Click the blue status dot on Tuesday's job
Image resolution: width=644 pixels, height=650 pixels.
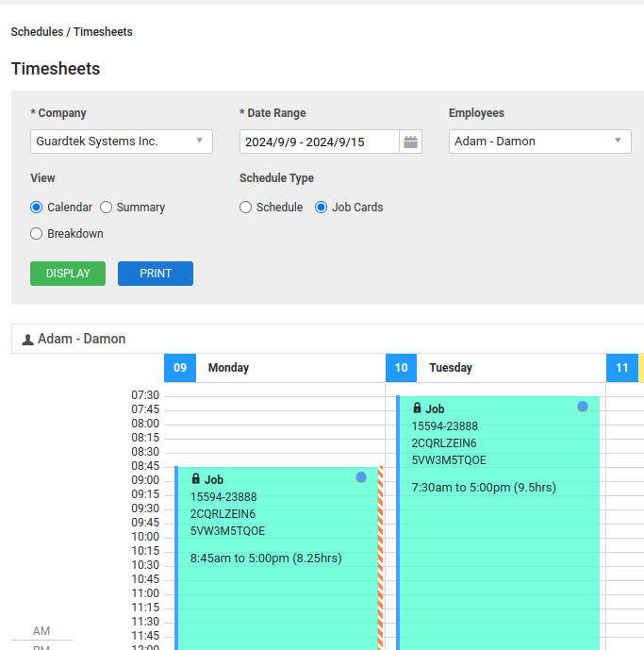tap(583, 407)
